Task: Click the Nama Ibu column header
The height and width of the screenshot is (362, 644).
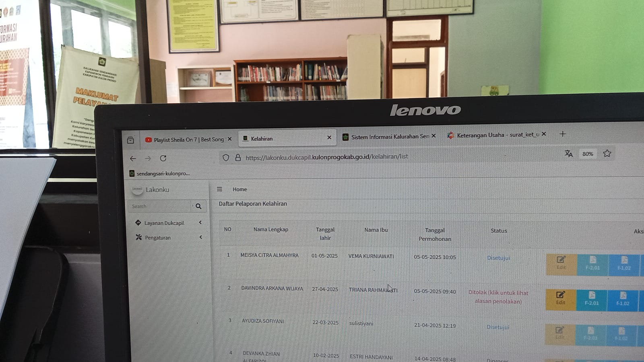Action: [x=376, y=230]
